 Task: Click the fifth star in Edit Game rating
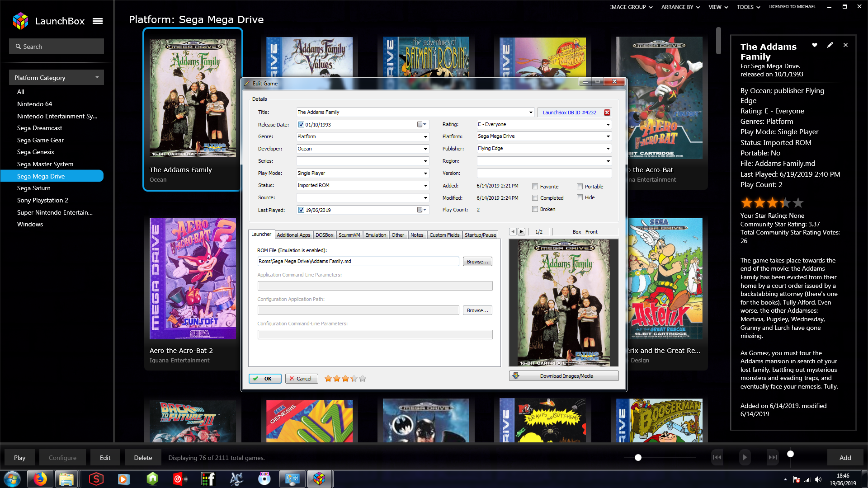coord(363,379)
